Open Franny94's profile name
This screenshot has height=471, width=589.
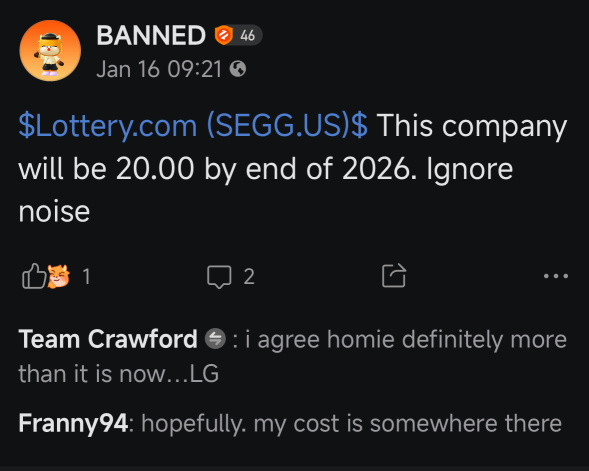click(x=73, y=423)
